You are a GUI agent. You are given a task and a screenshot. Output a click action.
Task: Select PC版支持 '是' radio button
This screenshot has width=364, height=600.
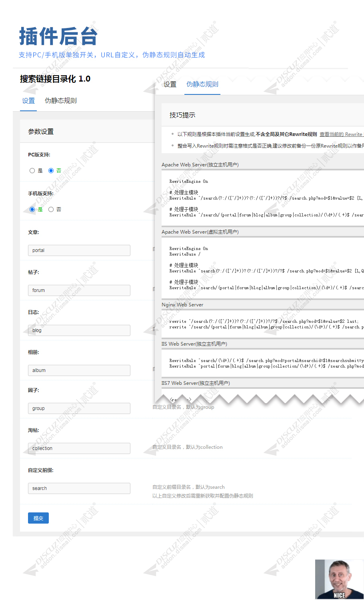[x=32, y=170]
